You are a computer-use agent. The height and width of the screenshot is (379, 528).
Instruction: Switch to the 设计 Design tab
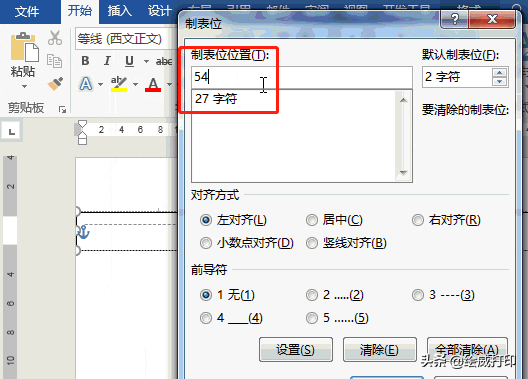tap(160, 11)
